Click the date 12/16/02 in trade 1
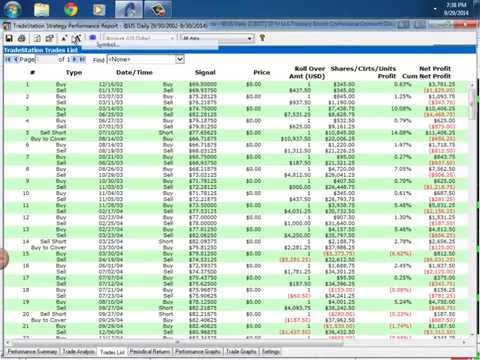This screenshot has height=360, width=480. pos(111,84)
